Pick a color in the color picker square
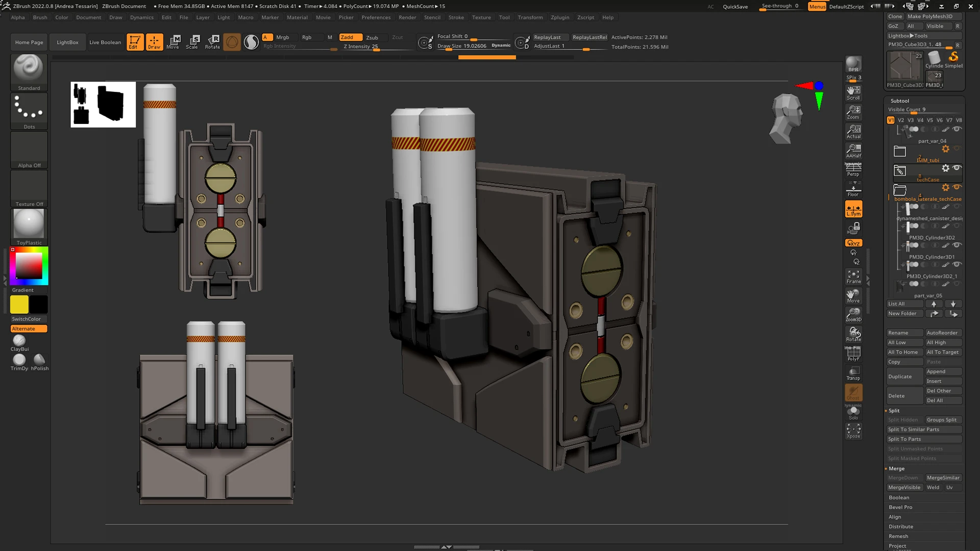This screenshot has height=551, width=980. 29,265
